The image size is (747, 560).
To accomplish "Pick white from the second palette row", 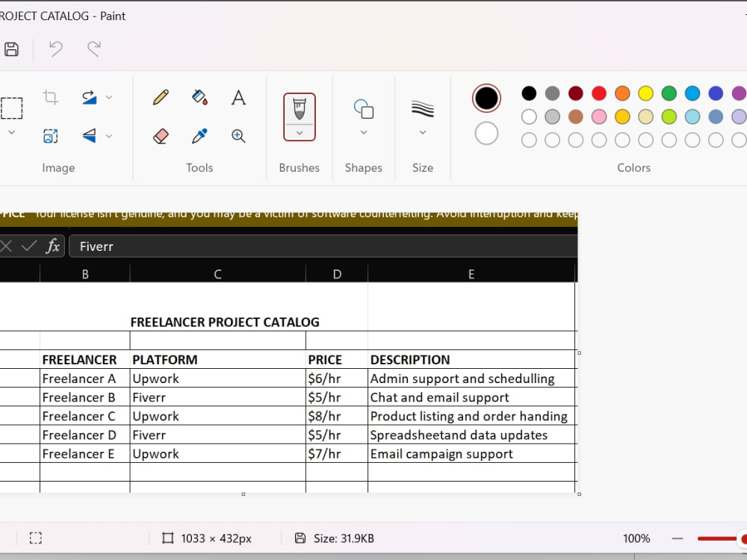I will tap(529, 116).
